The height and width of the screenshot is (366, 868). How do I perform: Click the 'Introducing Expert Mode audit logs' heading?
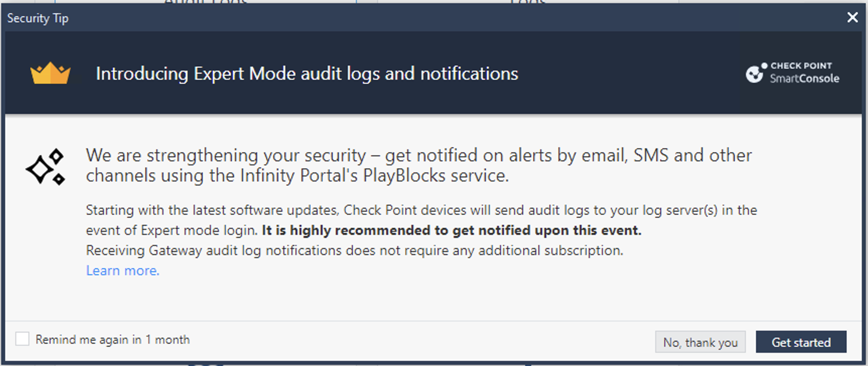point(306,74)
